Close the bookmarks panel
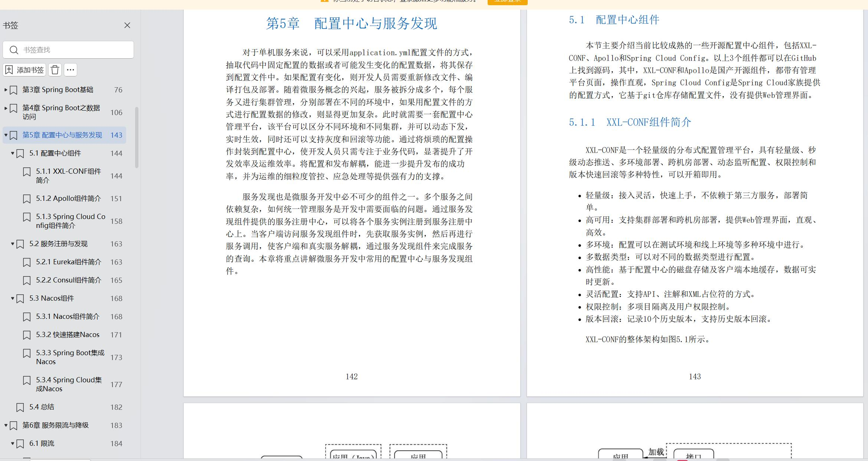 tap(127, 25)
